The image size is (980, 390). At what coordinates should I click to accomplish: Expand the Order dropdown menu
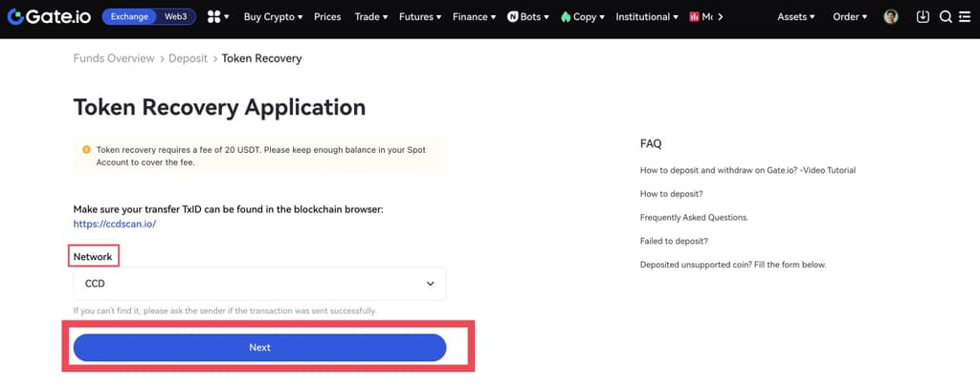coord(850,17)
